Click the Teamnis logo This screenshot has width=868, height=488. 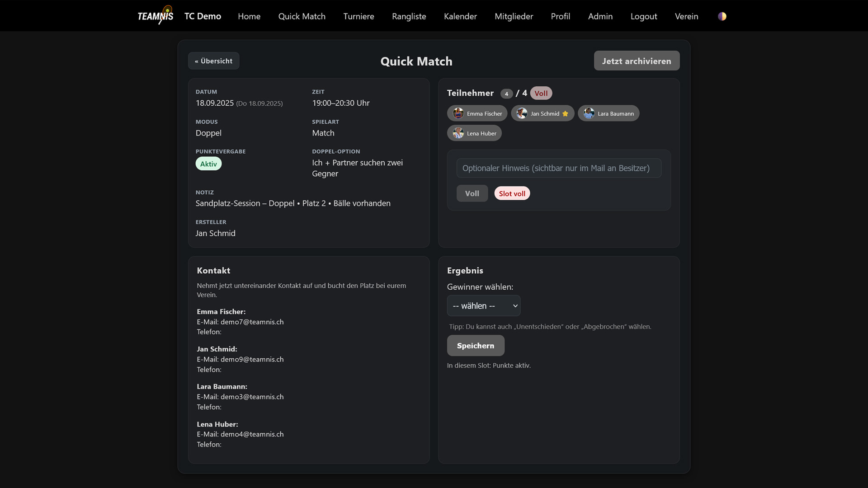155,15
